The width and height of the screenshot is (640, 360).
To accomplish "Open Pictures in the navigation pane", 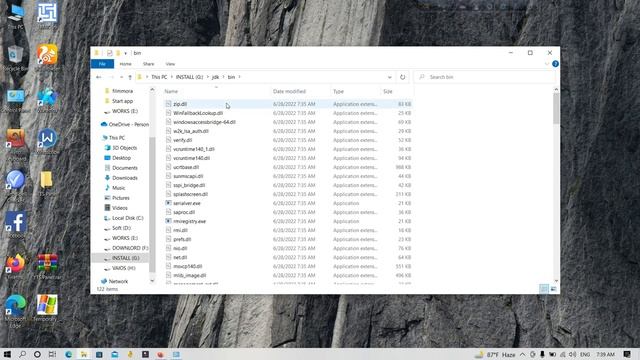I will tap(120, 198).
